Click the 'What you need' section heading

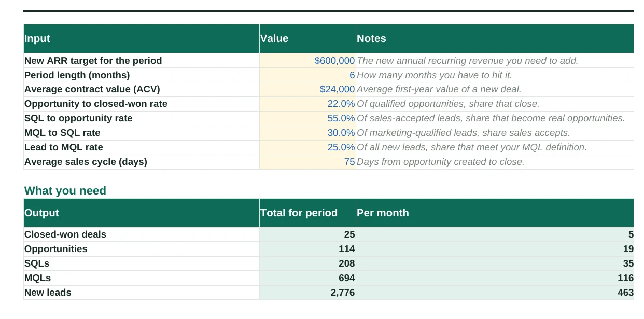65,191
